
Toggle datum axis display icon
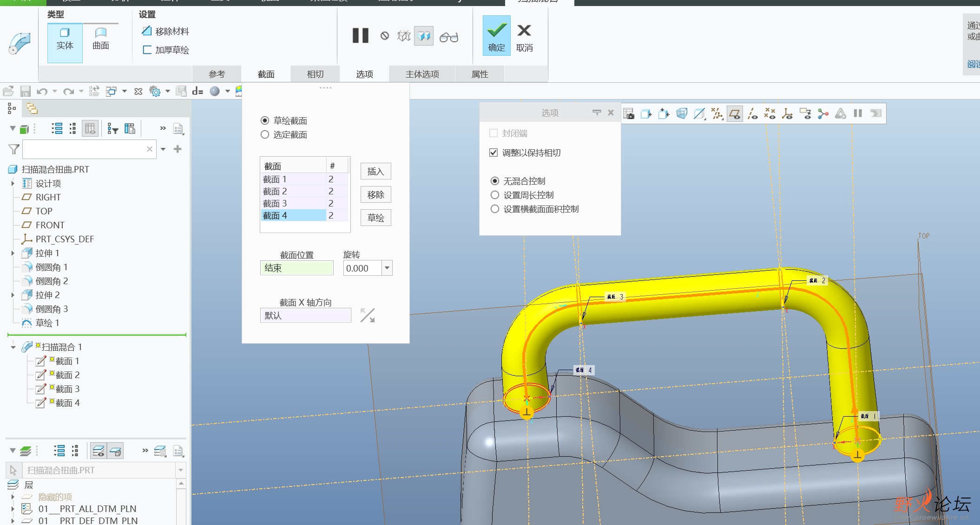[753, 113]
